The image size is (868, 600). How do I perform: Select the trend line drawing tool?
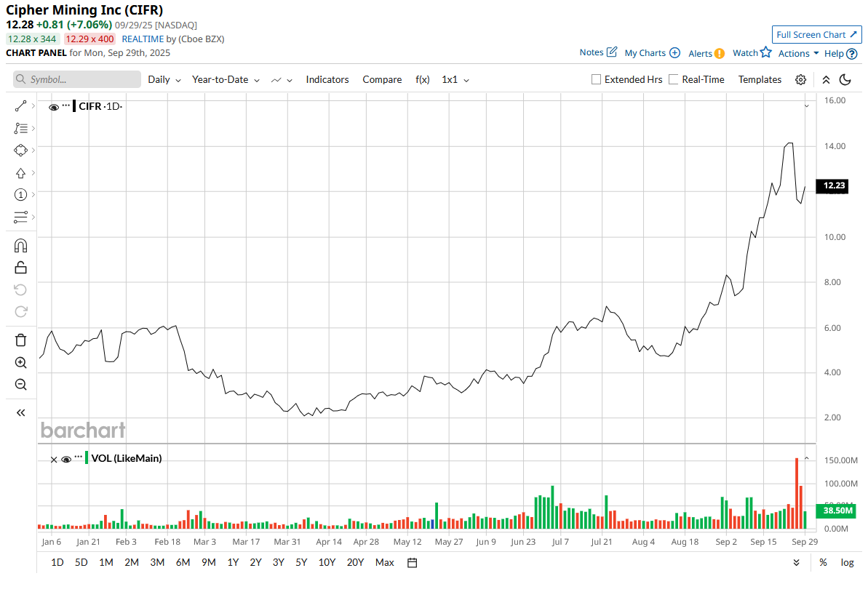tap(20, 106)
